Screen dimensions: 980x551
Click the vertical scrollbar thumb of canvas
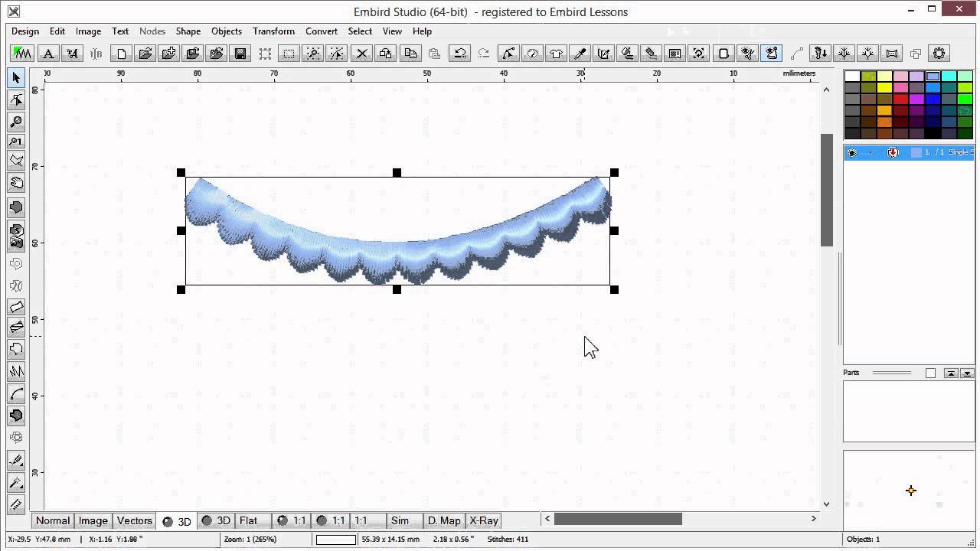coord(826,190)
